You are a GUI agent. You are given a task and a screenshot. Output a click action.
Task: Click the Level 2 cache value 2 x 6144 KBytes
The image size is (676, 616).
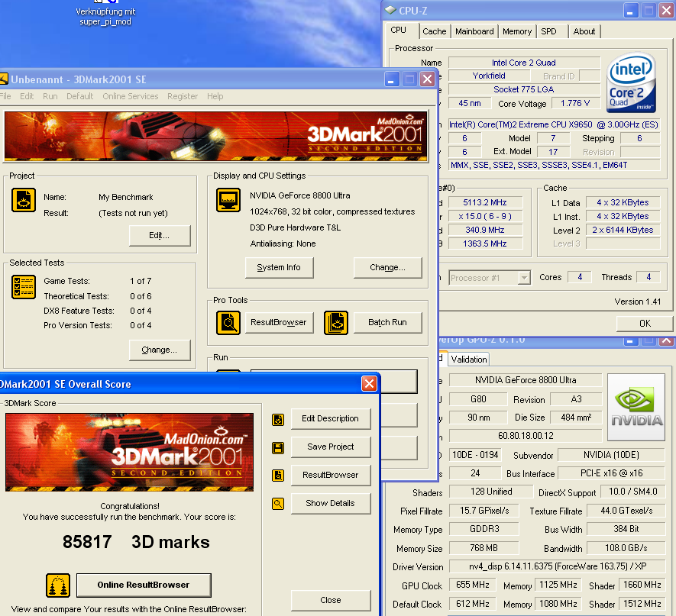point(623,230)
